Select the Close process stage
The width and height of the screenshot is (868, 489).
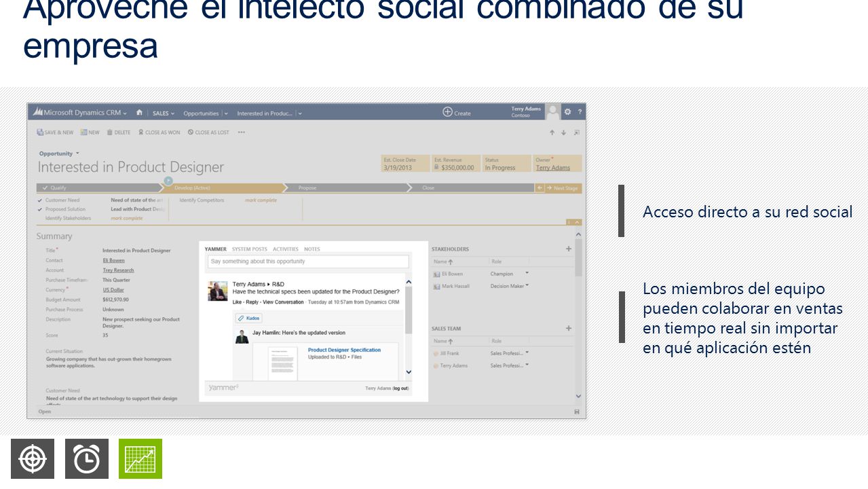click(472, 188)
